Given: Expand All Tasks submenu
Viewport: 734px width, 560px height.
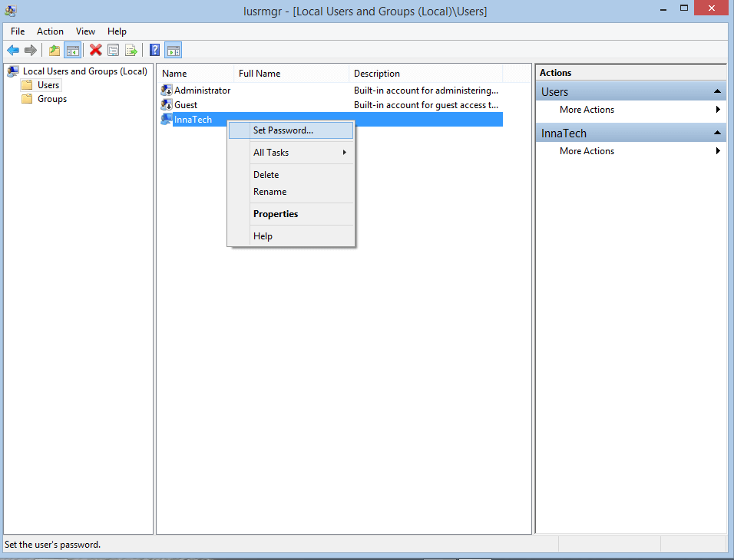Looking at the screenshot, I should [271, 153].
